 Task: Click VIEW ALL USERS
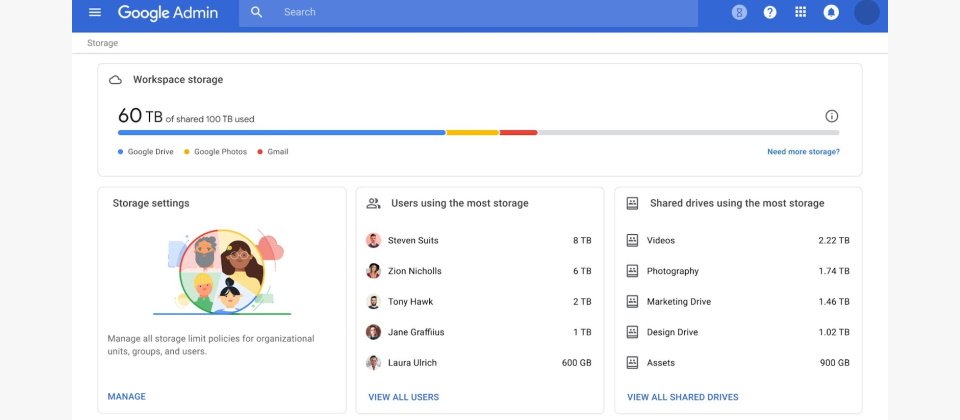pyautogui.click(x=403, y=397)
